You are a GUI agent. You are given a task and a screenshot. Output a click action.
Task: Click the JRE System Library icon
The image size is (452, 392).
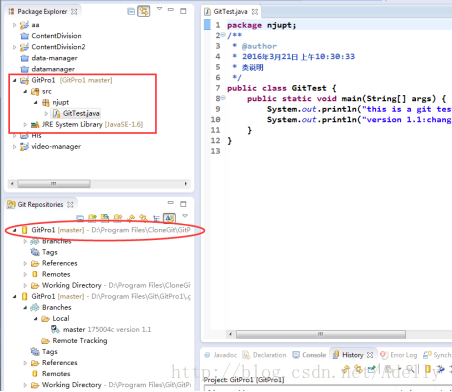[x=35, y=125]
